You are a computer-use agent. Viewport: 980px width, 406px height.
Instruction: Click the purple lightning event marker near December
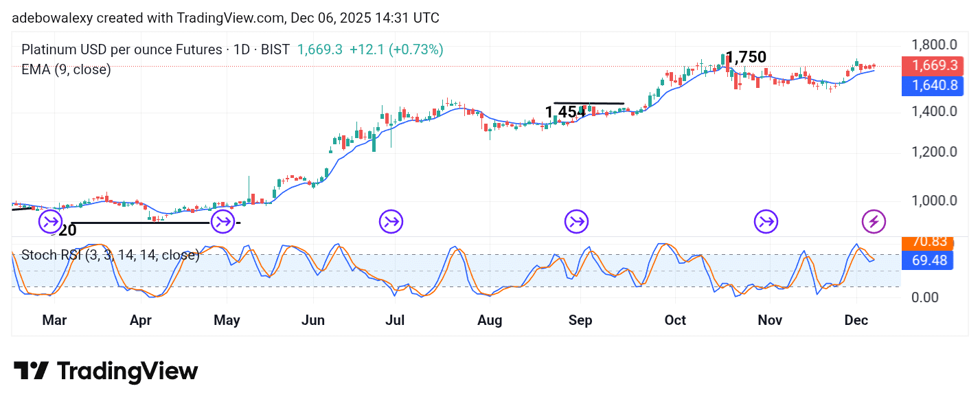(873, 221)
